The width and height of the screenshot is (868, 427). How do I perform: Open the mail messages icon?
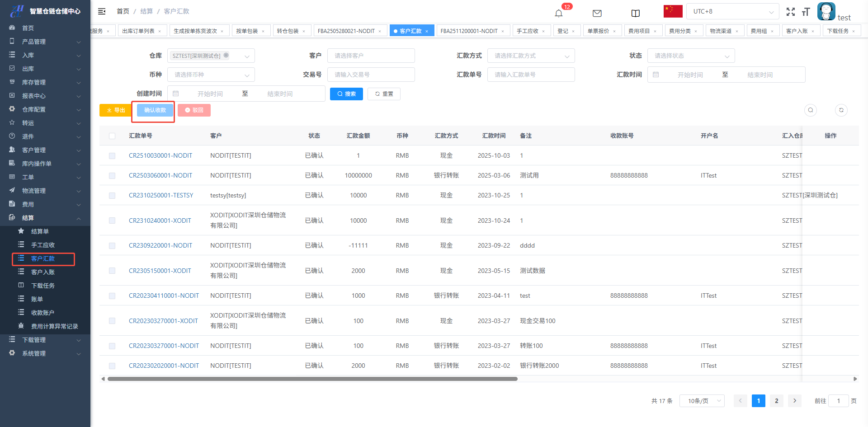click(597, 13)
